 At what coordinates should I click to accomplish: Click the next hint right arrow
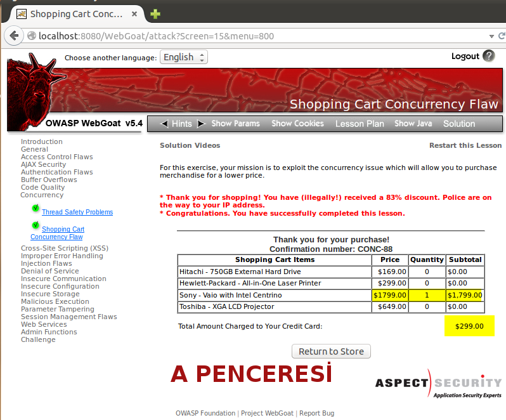(201, 124)
